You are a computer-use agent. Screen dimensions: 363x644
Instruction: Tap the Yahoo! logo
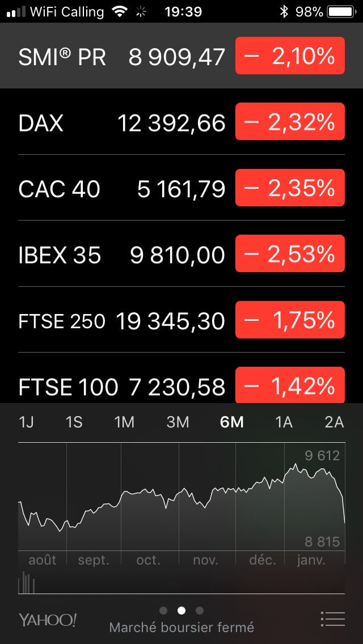pos(48,620)
